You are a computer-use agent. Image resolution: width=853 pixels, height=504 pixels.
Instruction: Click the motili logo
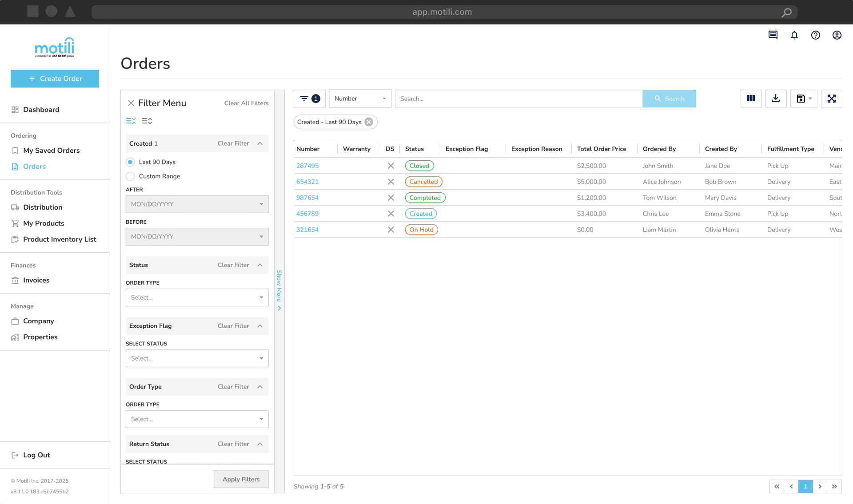coord(55,47)
